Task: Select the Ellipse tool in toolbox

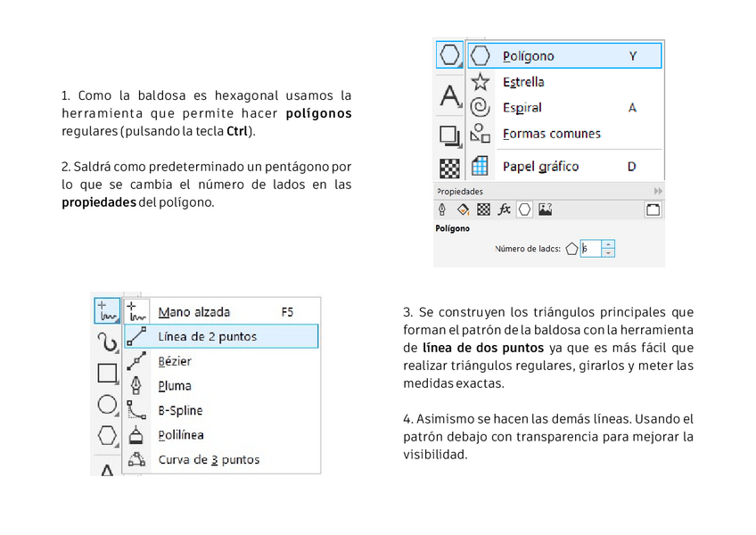Action: pos(107,405)
